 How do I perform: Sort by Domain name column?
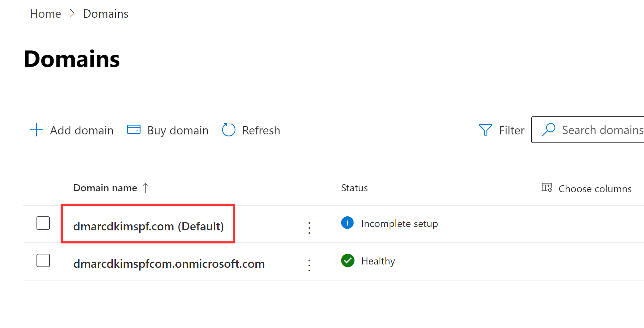coord(105,188)
